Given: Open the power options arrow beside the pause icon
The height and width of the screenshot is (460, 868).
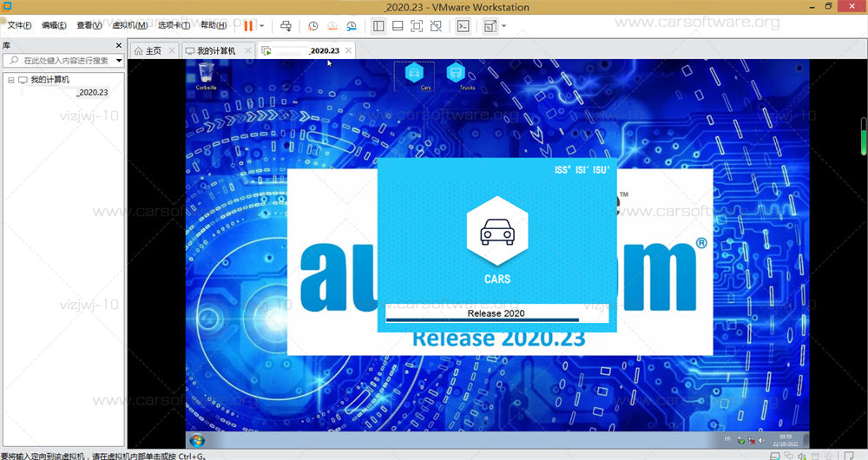Looking at the screenshot, I should pos(262,26).
